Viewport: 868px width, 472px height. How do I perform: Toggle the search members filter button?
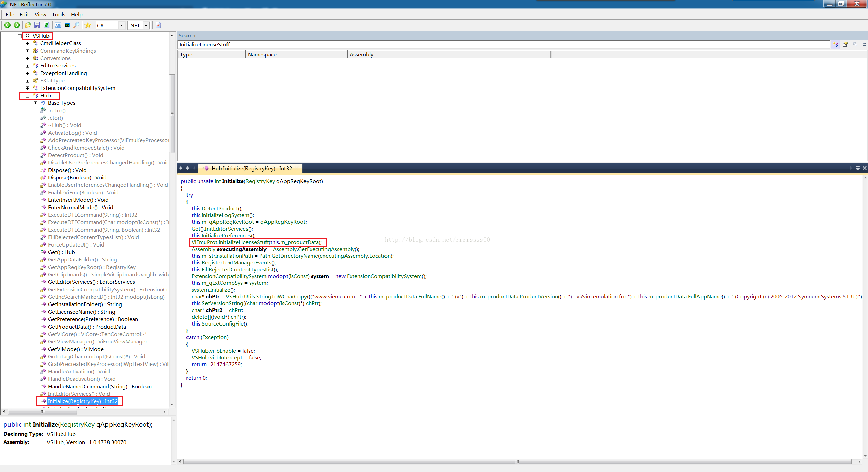click(x=845, y=44)
